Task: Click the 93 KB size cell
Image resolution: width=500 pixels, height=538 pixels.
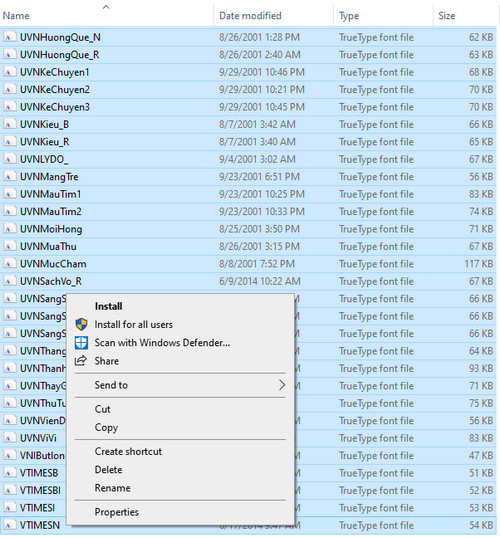Action: (481, 369)
